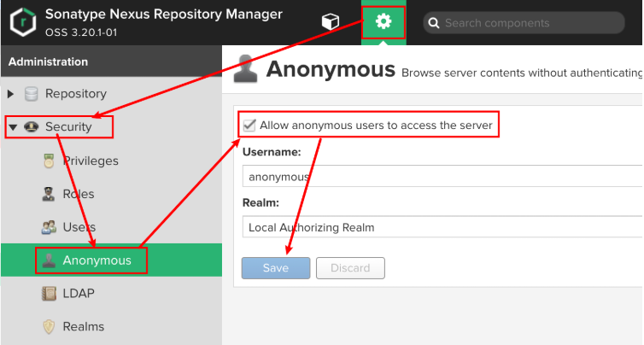This screenshot has height=345, width=644.
Task: Click the Repository database icon
Action: 32,94
